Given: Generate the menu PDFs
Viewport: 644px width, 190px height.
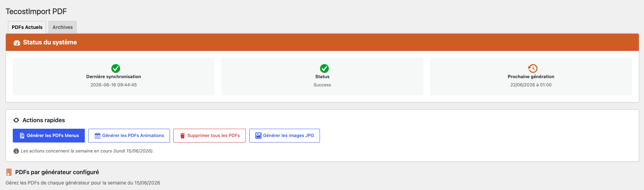Looking at the screenshot, I should pos(49,136).
